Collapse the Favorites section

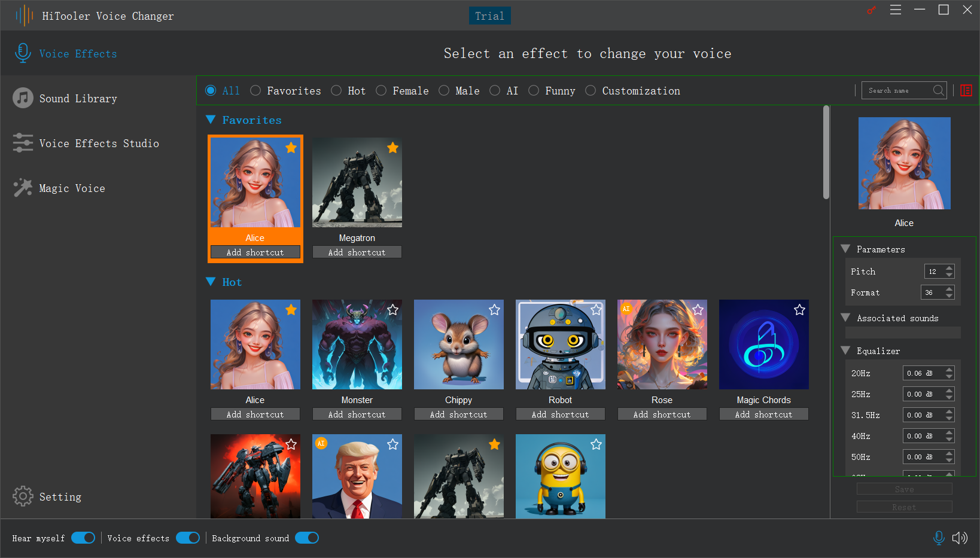[211, 120]
